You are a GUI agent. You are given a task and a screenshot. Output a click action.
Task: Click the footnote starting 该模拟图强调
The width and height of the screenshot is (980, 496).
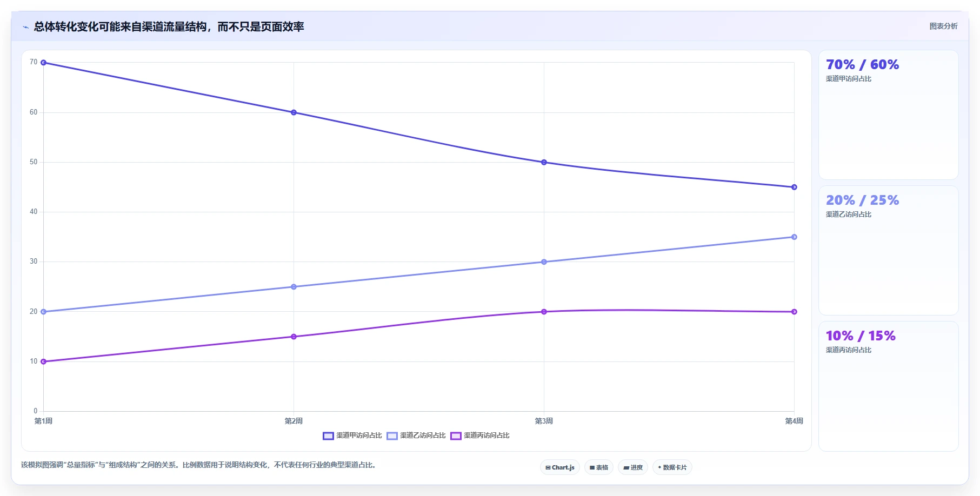click(199, 465)
